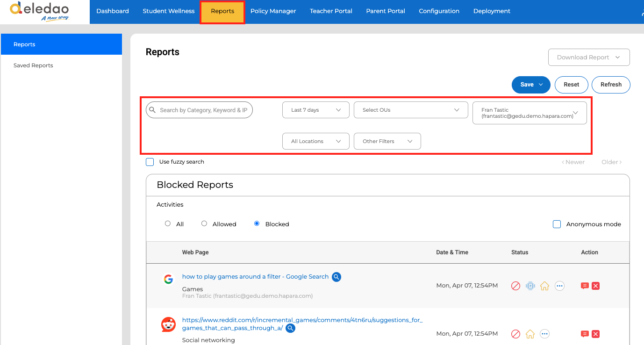Screen dimensions: 644x345
Task: Click the Action column header
Action: click(589, 252)
